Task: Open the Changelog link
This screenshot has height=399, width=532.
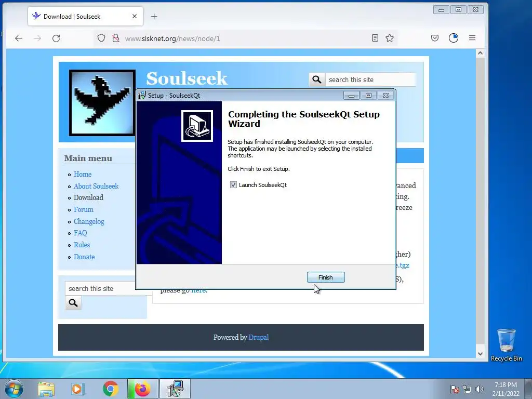Action: [x=89, y=221]
